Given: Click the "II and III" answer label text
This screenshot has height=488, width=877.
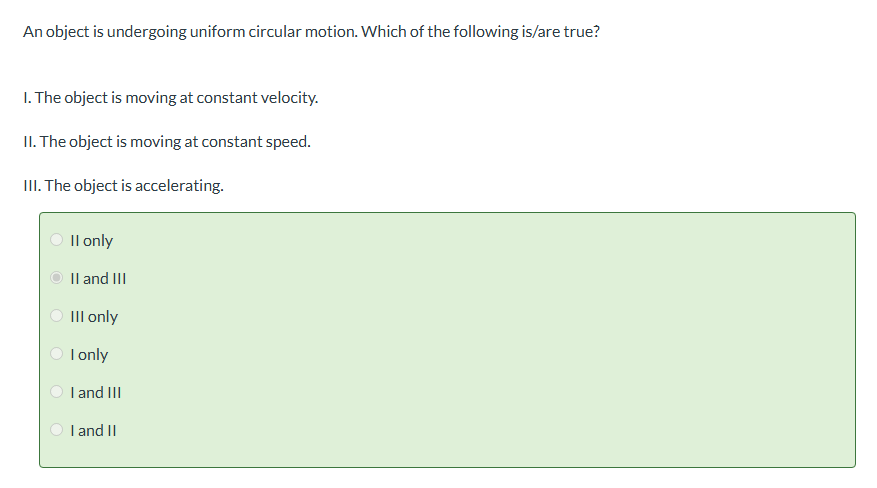Looking at the screenshot, I should 98,278.
